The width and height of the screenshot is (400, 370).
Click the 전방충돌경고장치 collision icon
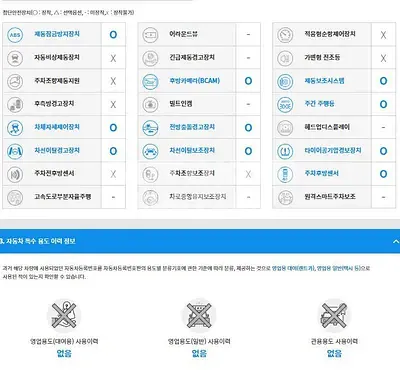pyautogui.click(x=150, y=128)
